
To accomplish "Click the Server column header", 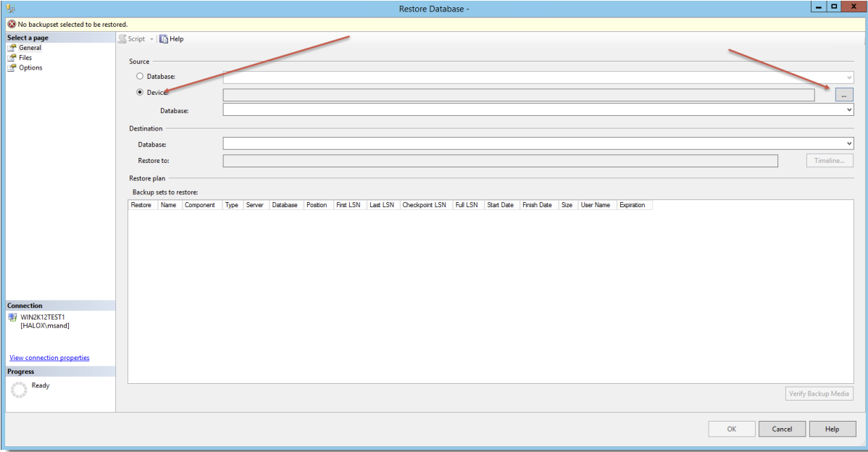I will point(256,205).
